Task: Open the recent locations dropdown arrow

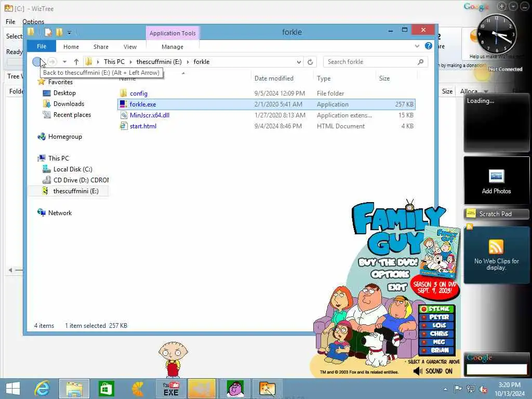Action: 64,62
